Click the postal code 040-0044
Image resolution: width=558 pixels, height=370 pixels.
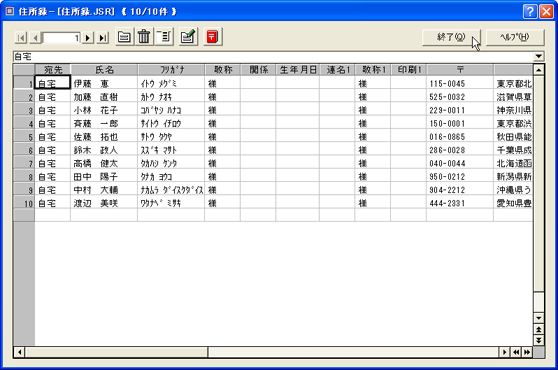pyautogui.click(x=460, y=163)
